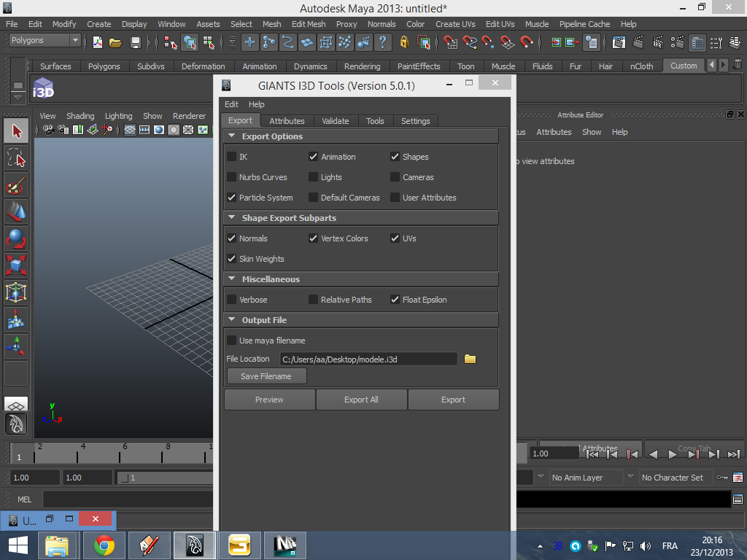This screenshot has height=560, width=747.
Task: Open the Render View window icon
Action: pos(619,42)
